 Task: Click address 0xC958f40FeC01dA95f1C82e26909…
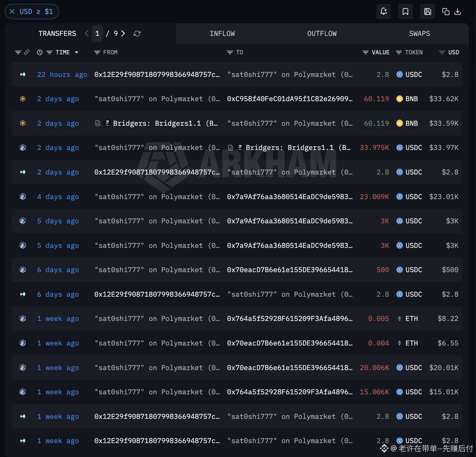[290, 99]
